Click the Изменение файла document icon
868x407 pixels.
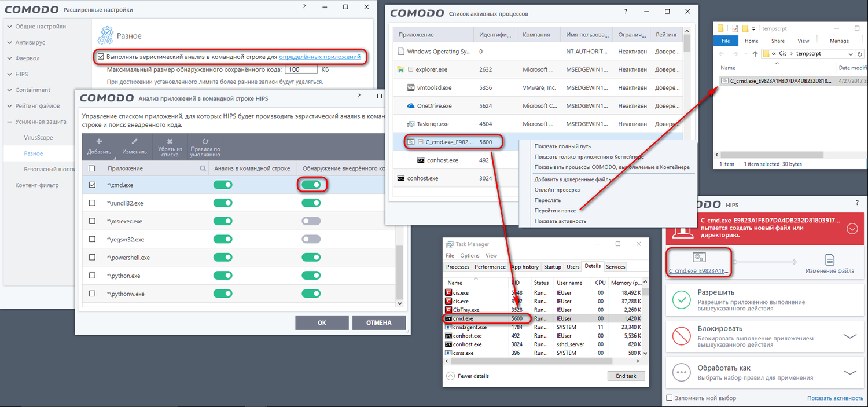click(830, 259)
